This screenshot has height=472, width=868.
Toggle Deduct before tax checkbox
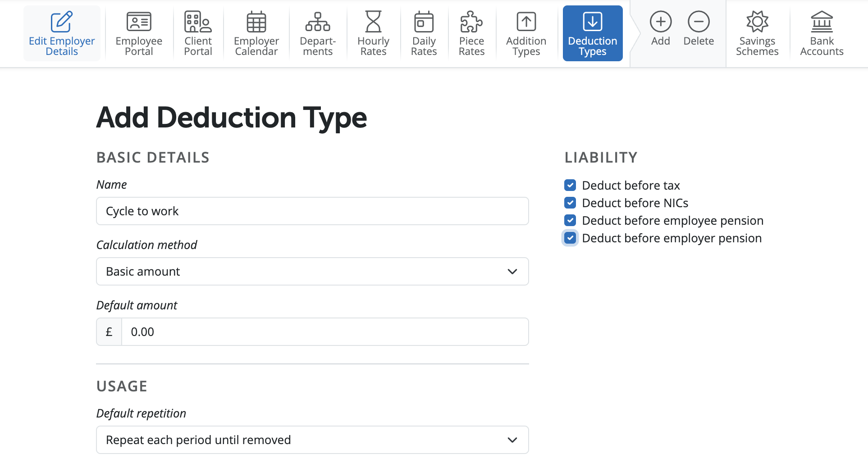[x=570, y=185]
